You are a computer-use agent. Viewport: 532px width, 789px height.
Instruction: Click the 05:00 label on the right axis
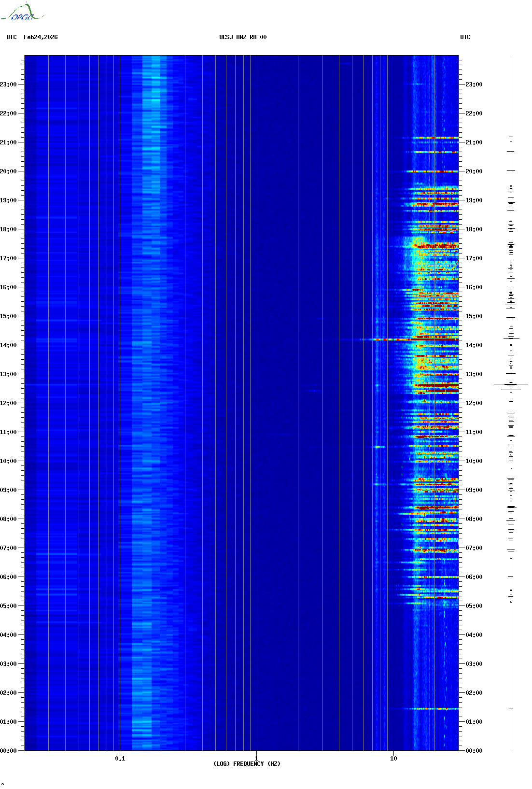click(474, 606)
